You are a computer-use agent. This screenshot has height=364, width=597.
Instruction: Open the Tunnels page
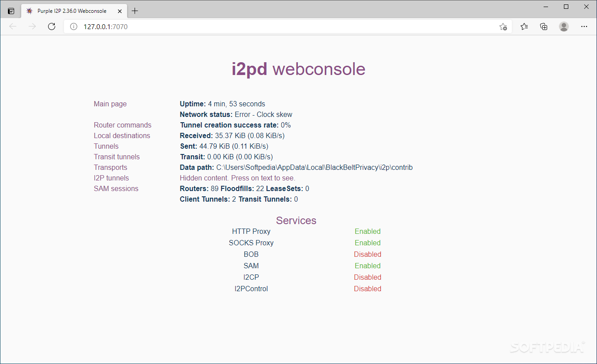(x=106, y=146)
